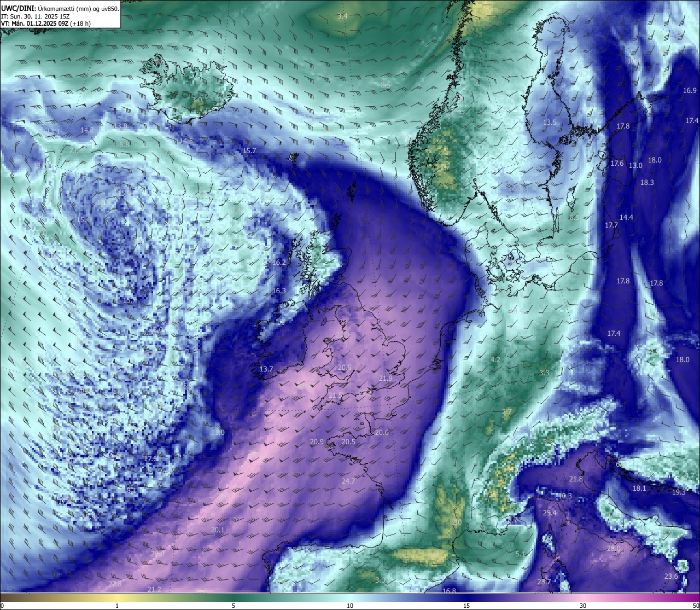
Task: Click the map value '16.3'
Action: tap(279, 291)
